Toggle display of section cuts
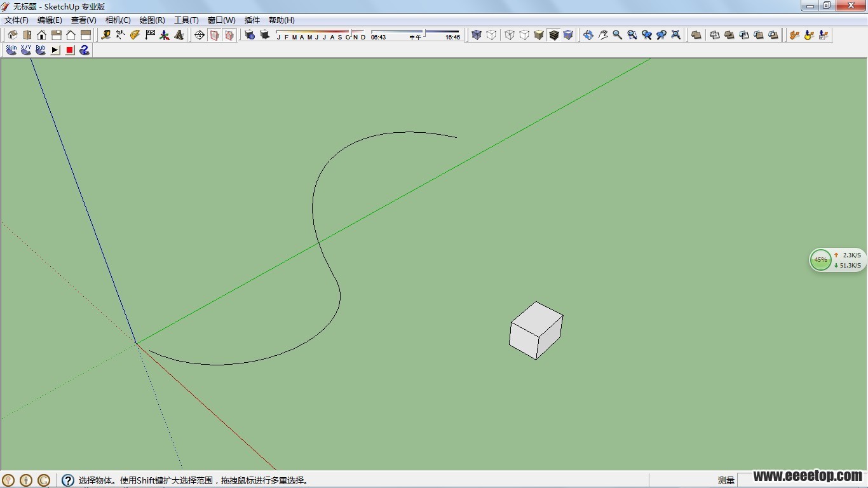 229,35
